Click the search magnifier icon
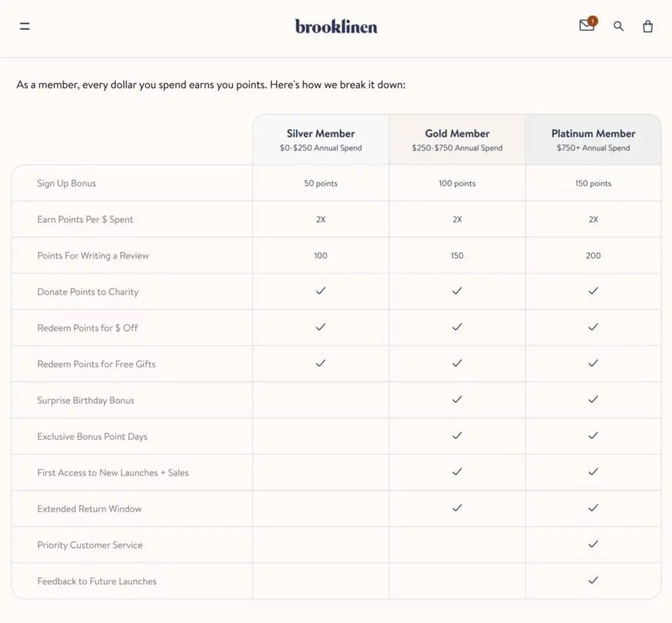Viewport: 672px width, 623px height. point(618,27)
